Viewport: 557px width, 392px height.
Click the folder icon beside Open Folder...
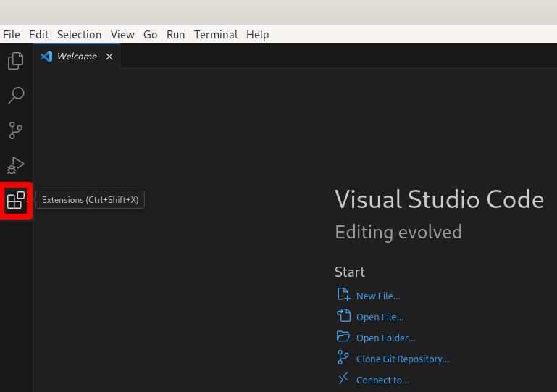[343, 337]
